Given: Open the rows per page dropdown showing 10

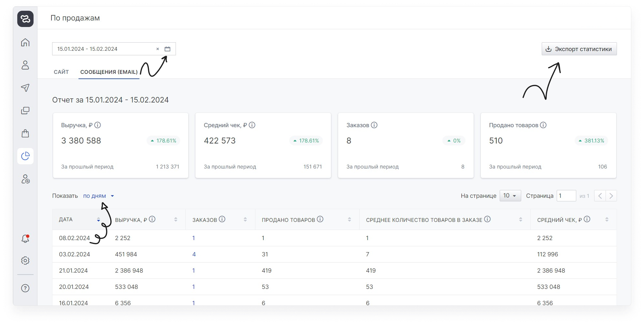Looking at the screenshot, I should (510, 196).
